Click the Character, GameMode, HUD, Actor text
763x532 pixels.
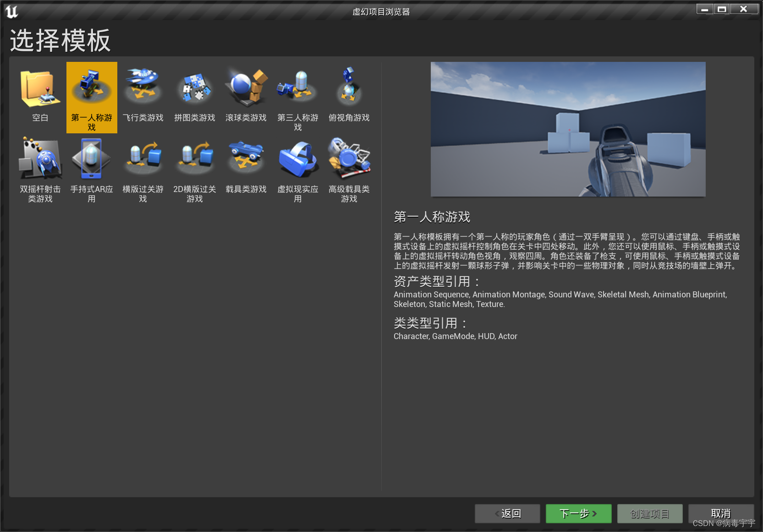[x=456, y=336]
